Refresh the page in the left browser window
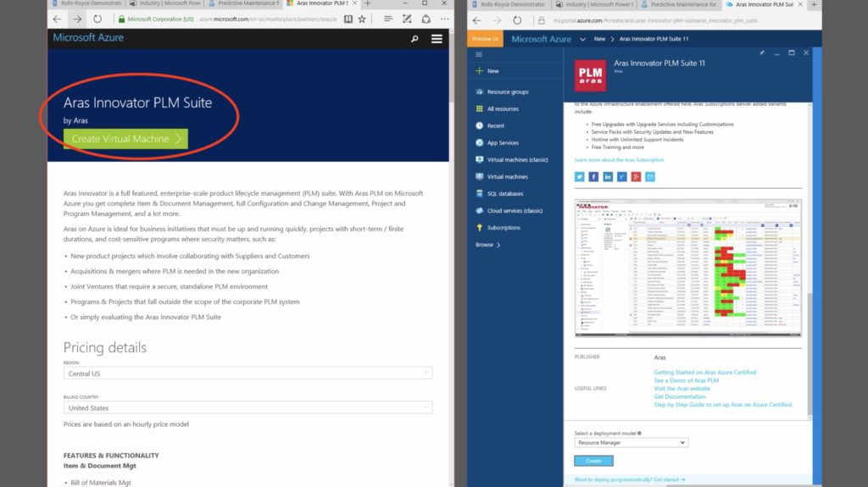Screen dimensions: 868x487 [97, 19]
